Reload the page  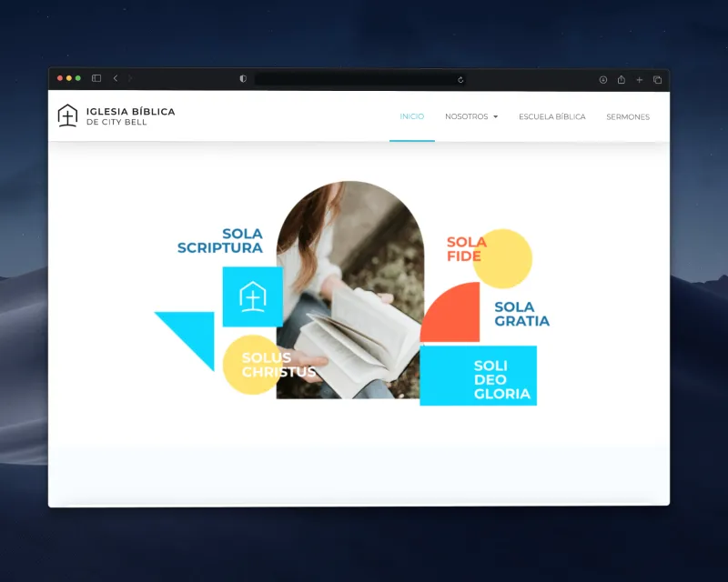460,80
